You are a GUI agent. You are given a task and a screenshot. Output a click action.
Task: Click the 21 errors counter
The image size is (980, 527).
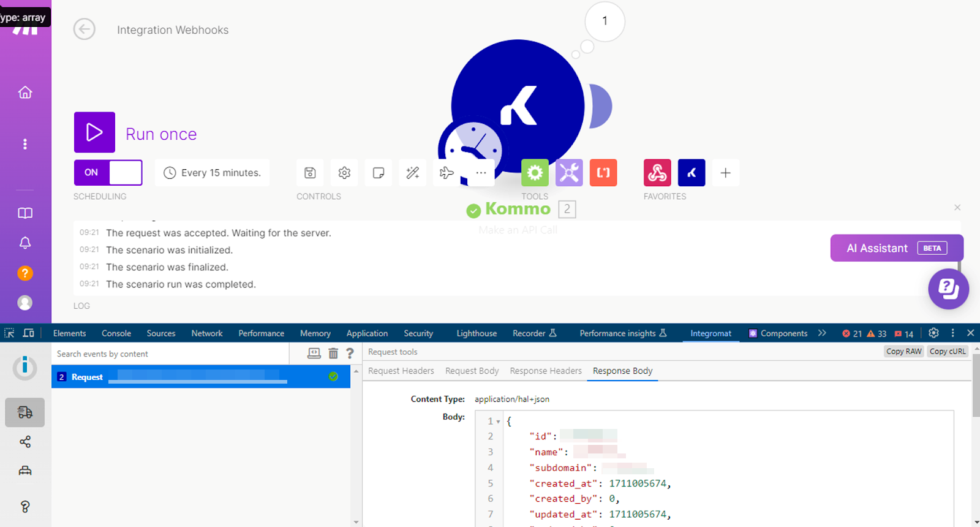point(852,333)
